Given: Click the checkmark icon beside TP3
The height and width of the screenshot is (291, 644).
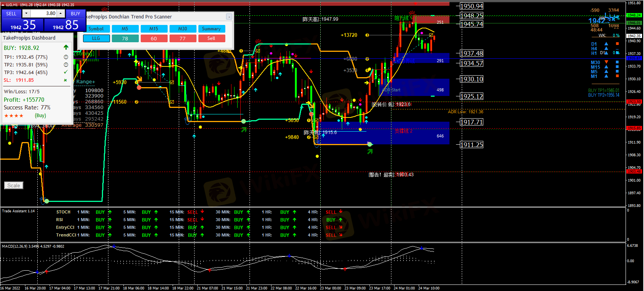Looking at the screenshot, I should click(66, 72).
